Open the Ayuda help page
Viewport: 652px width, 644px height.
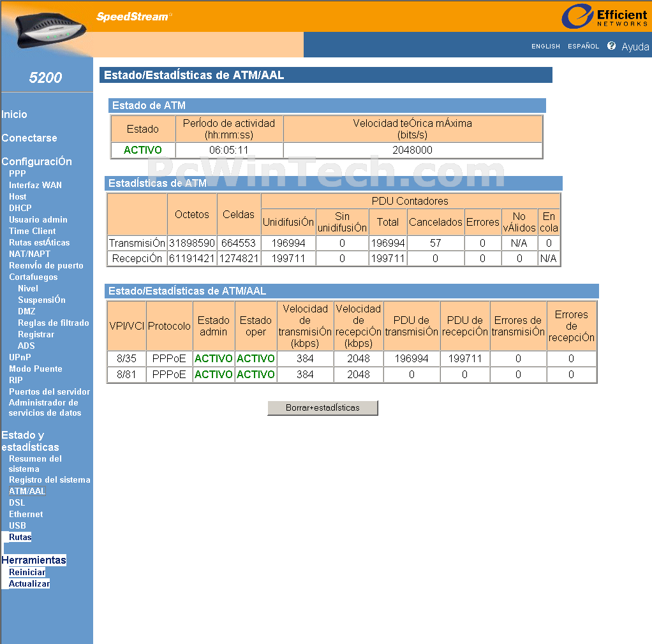635,47
